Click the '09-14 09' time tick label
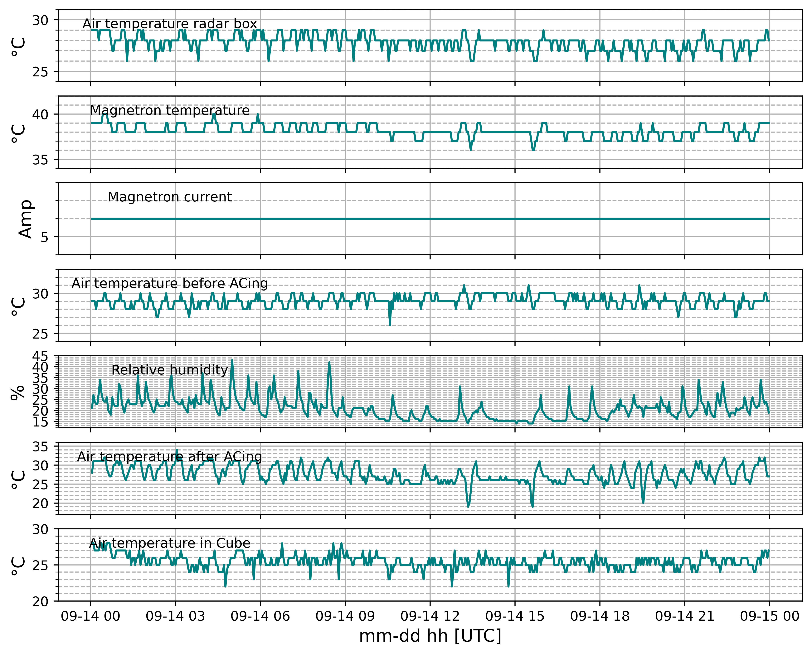812x655 pixels. [345, 617]
